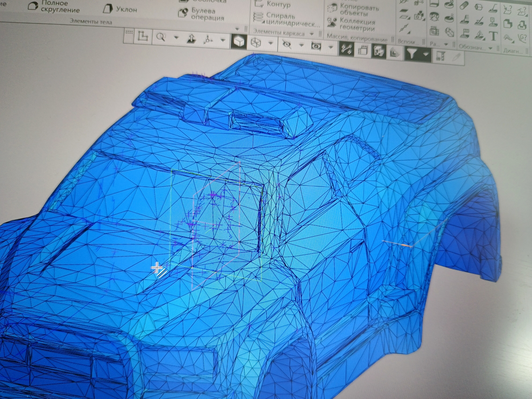
Task: Select the Полное скругление tool
Action: click(x=53, y=7)
